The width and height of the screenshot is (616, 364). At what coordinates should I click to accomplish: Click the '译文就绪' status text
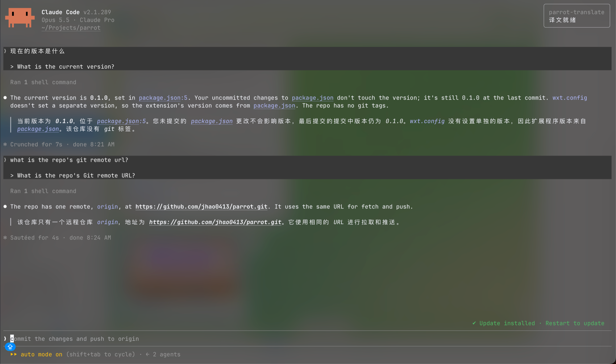point(562,20)
